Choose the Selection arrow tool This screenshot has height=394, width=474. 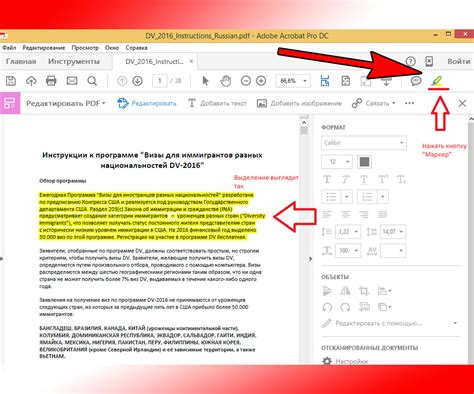[205, 81]
